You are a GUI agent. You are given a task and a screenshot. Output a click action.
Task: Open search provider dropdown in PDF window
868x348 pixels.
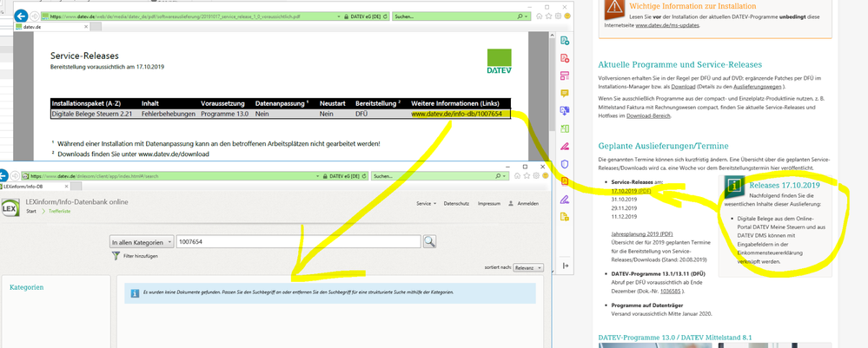(526, 16)
